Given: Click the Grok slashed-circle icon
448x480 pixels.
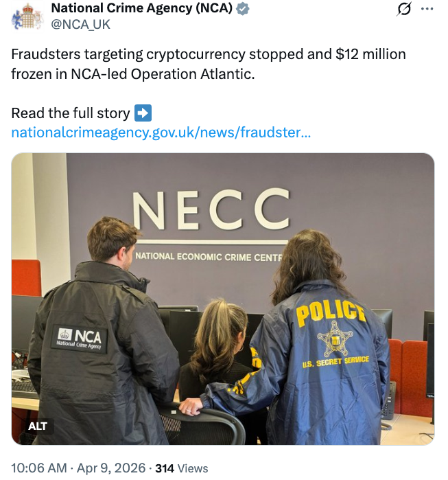Looking at the screenshot, I should tap(404, 10).
